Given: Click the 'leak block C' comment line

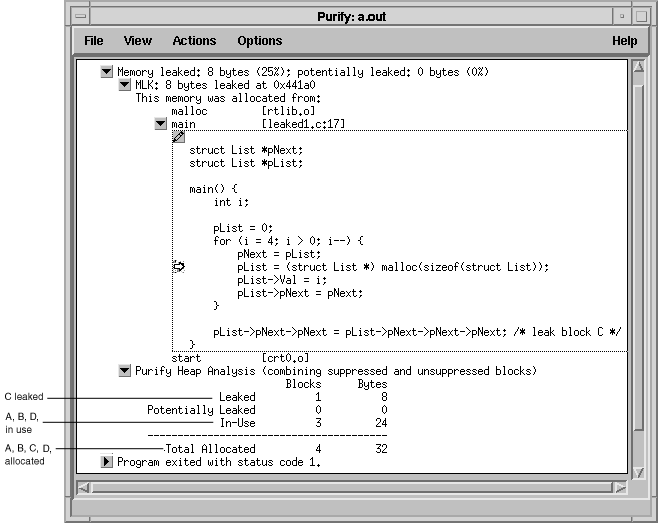Looking at the screenshot, I should 417,332.
